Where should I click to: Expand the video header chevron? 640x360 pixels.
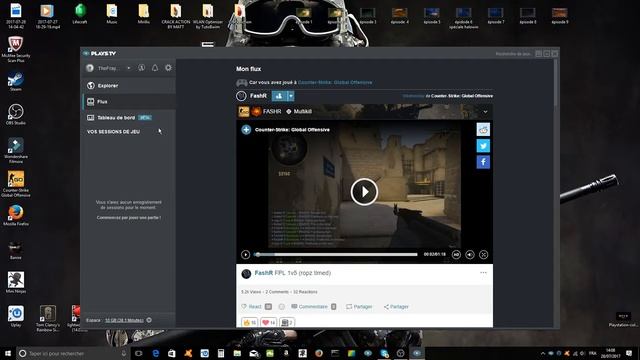[x=485, y=111]
